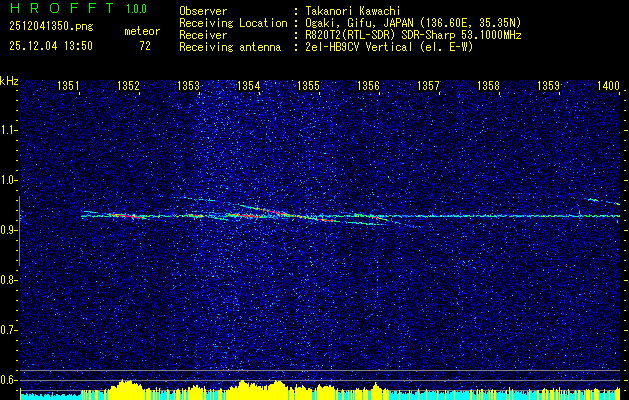The width and height of the screenshot is (629, 400).
Task: Click the Receiver field label
Action: [203, 35]
